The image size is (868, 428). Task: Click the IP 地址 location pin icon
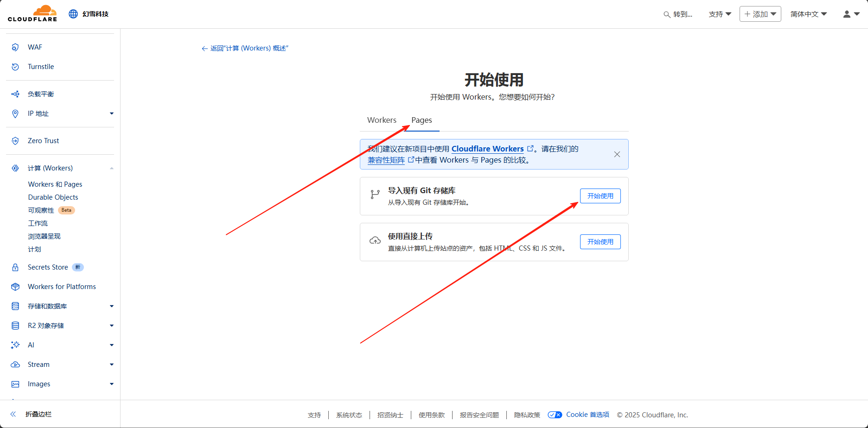(15, 113)
